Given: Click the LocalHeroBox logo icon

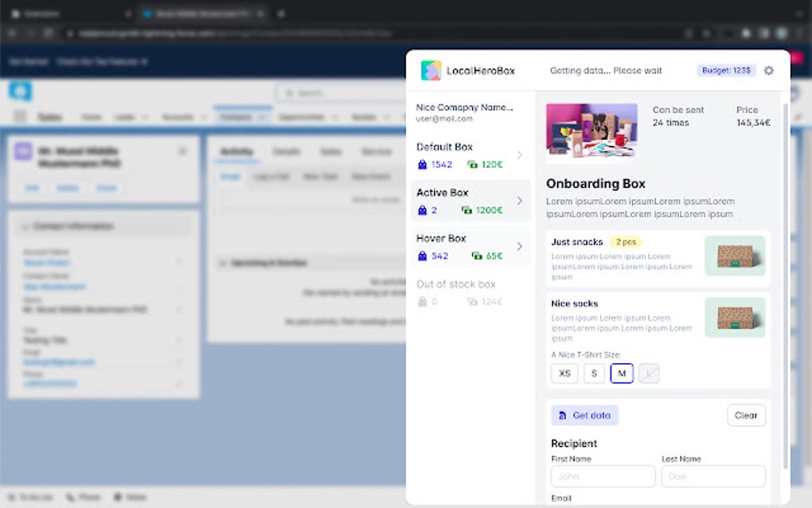Looking at the screenshot, I should (431, 70).
